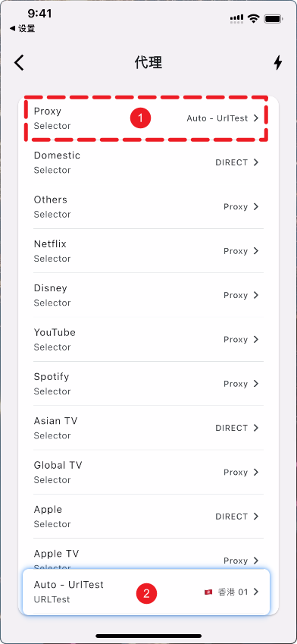Tap the red number 1 annotation badge

point(140,118)
